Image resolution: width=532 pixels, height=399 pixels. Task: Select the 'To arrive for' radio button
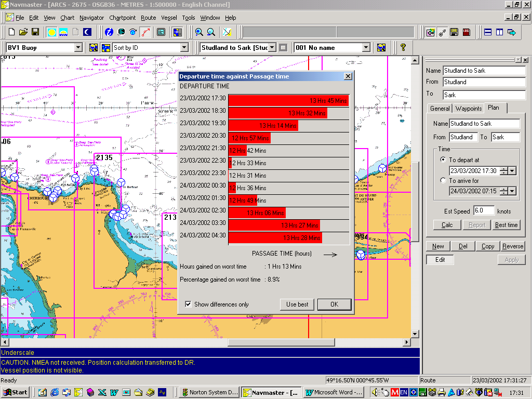(443, 181)
